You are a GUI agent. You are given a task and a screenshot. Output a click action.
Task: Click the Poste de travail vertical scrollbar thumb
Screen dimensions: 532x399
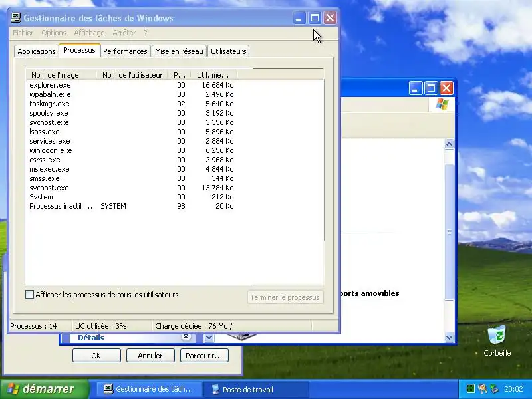pyautogui.click(x=449, y=232)
